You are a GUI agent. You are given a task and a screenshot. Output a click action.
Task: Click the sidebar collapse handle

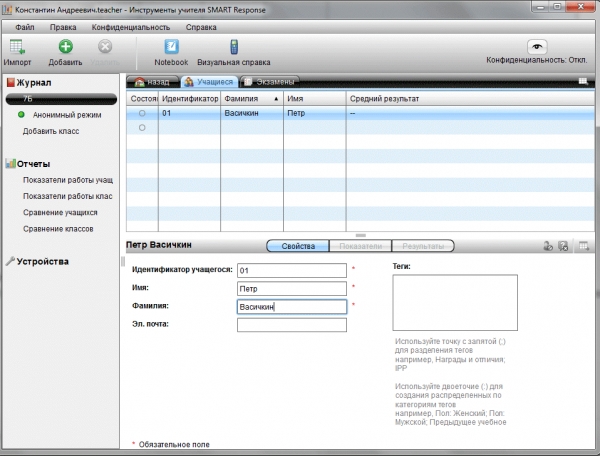click(x=123, y=261)
